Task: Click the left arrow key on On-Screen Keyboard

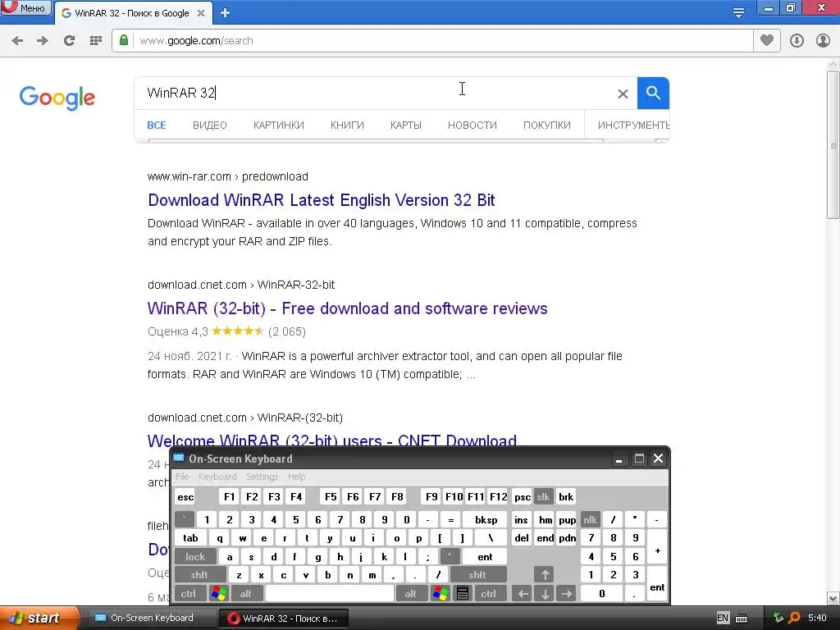Action: (523, 594)
